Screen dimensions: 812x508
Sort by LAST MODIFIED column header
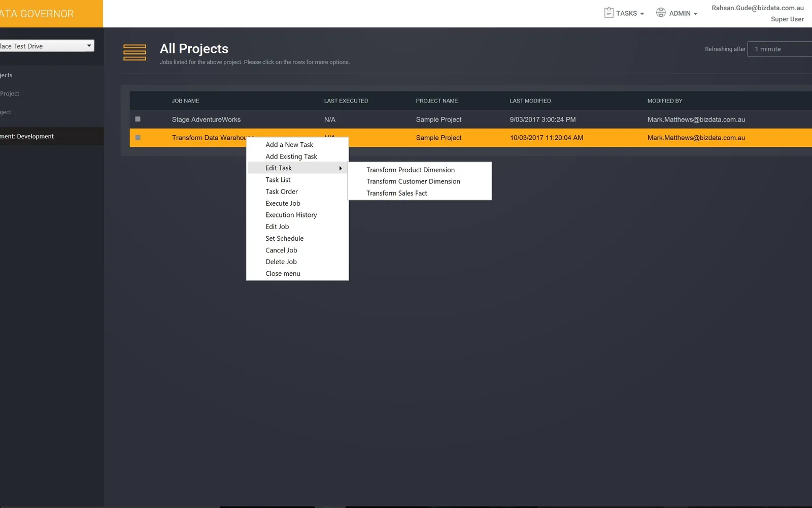click(x=530, y=101)
